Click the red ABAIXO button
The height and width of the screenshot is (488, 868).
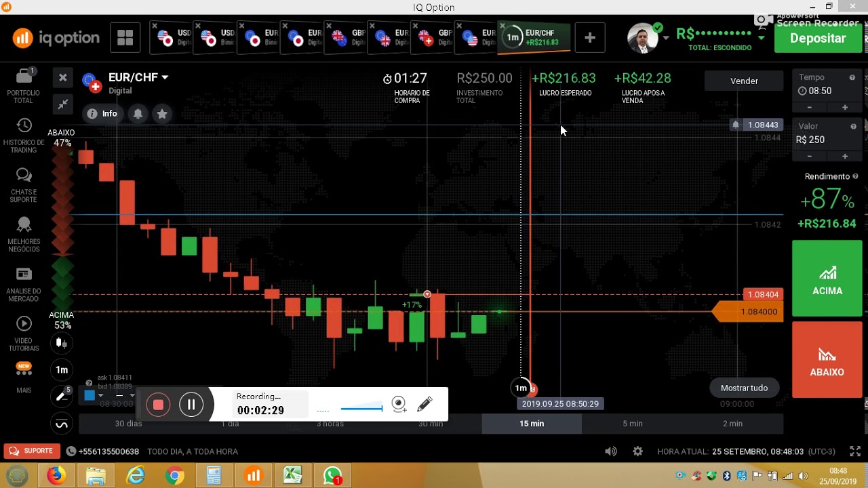click(827, 360)
